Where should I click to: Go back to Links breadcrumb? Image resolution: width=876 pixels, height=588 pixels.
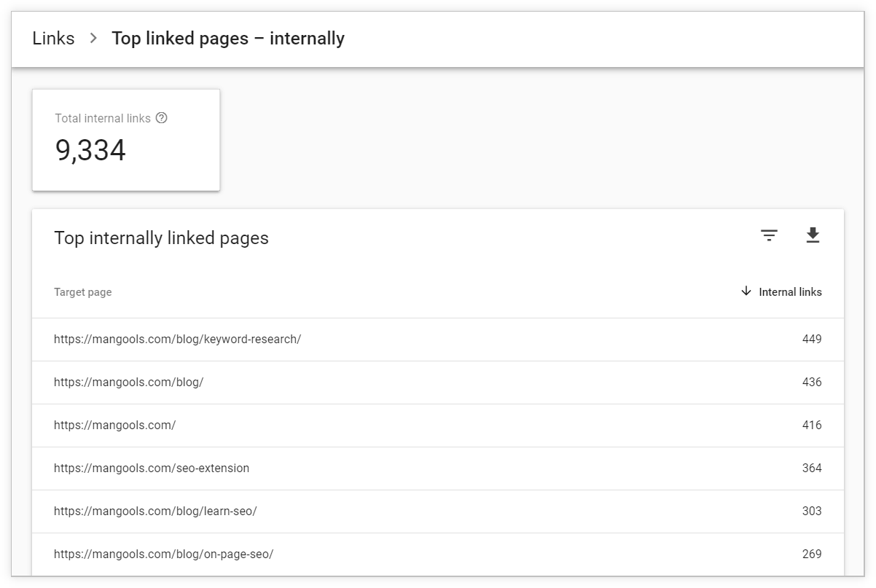coord(53,39)
